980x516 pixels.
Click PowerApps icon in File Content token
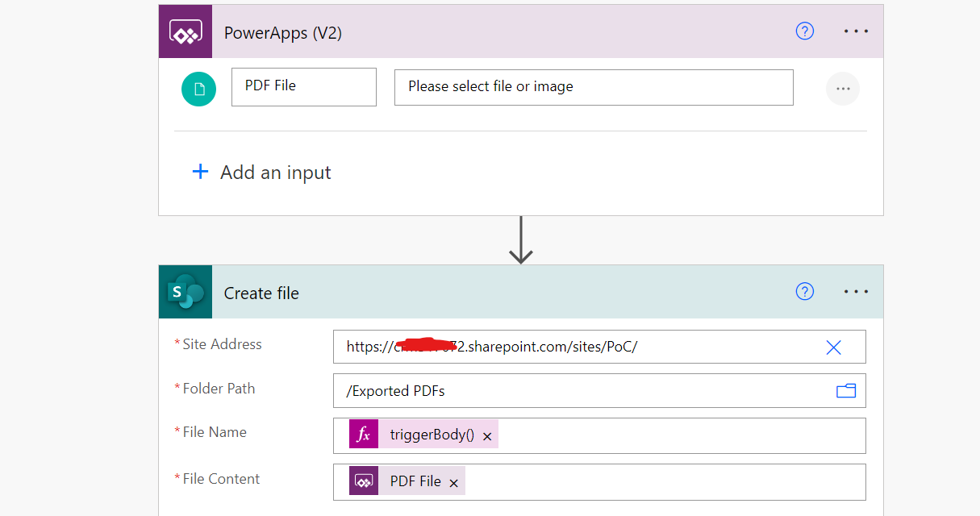(x=364, y=481)
